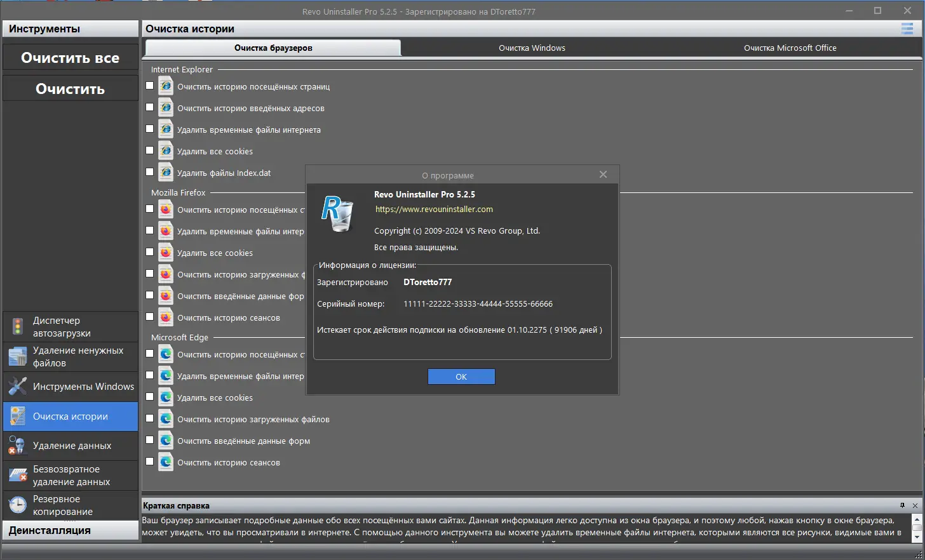Open Инструменты Windows tool

[x=71, y=386]
